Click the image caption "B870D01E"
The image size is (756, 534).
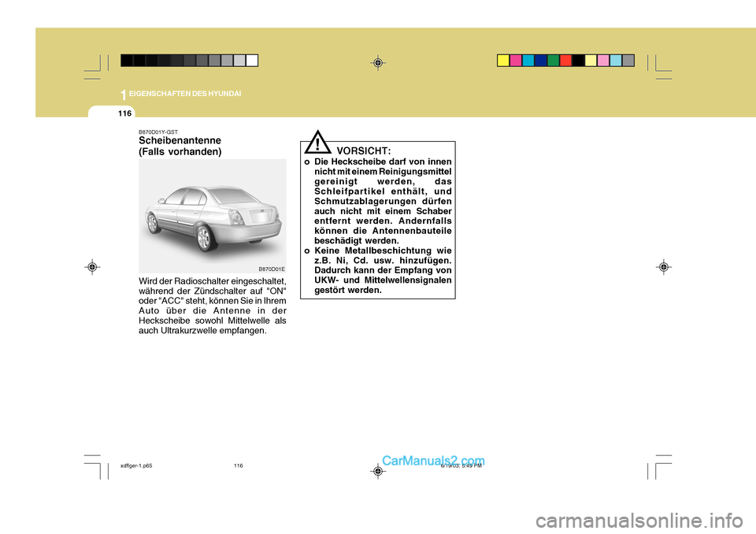coord(272,269)
